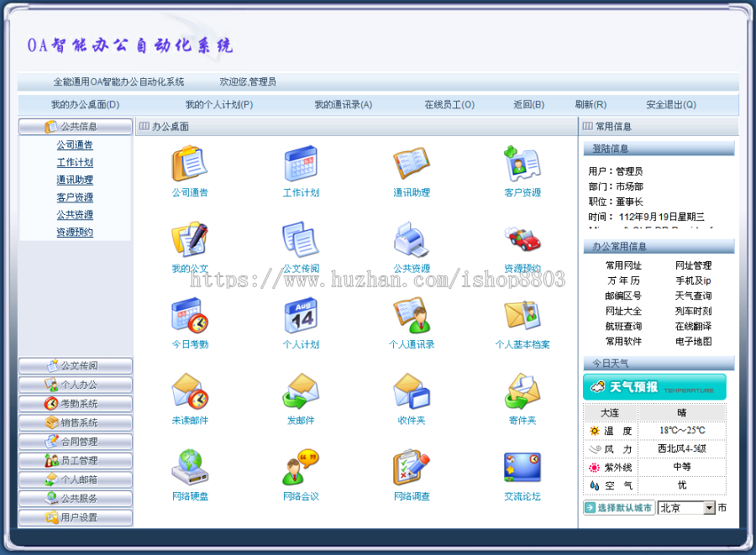756x555 pixels.
Task: Open the 通讯助理 book icon
Action: coord(412,165)
